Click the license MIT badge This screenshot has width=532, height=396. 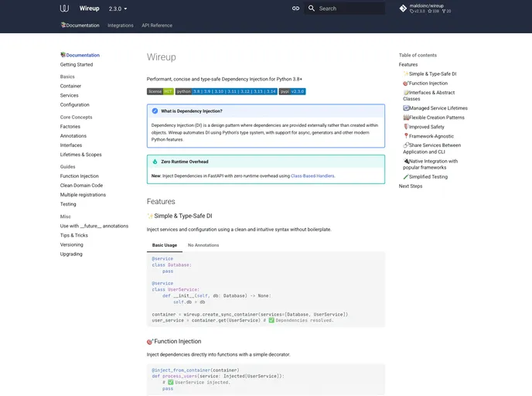click(160, 91)
